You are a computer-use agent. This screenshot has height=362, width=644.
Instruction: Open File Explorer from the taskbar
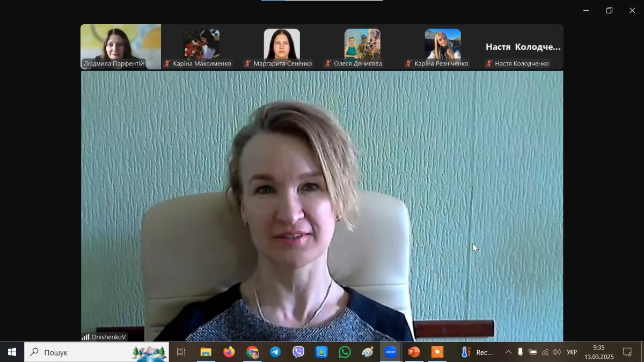click(206, 352)
